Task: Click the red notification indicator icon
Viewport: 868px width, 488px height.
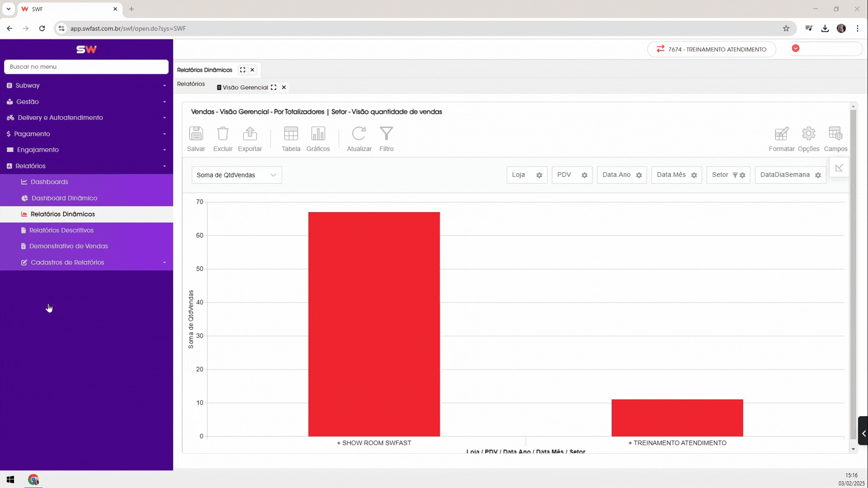Action: [796, 48]
